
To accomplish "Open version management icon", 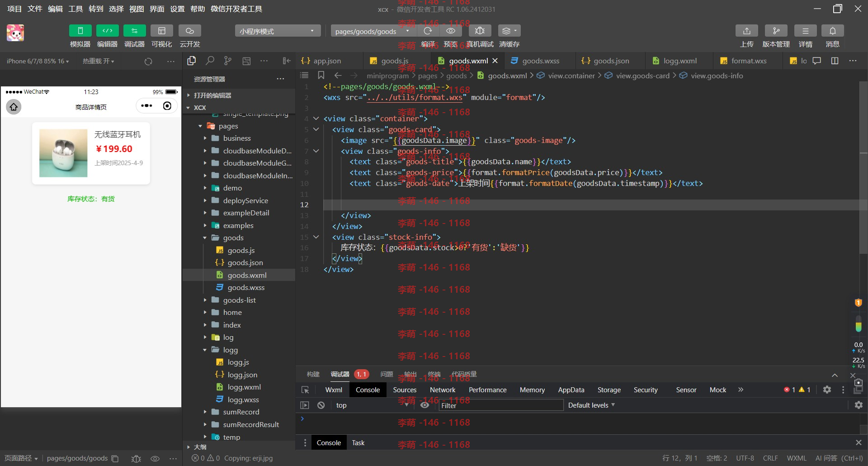I will pyautogui.click(x=776, y=31).
